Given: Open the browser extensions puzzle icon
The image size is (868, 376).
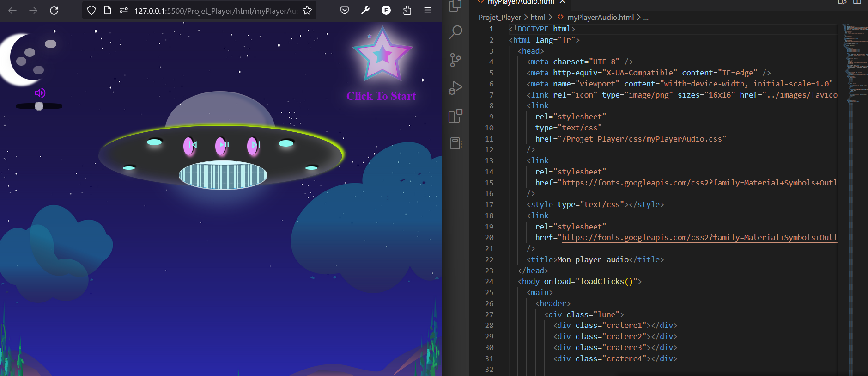Looking at the screenshot, I should [407, 11].
